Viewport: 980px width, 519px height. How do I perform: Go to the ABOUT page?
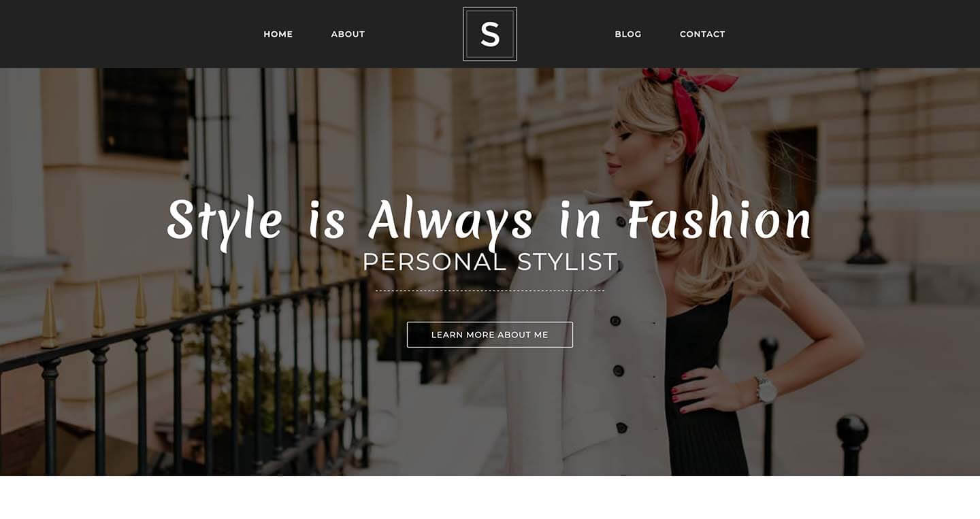pyautogui.click(x=348, y=34)
